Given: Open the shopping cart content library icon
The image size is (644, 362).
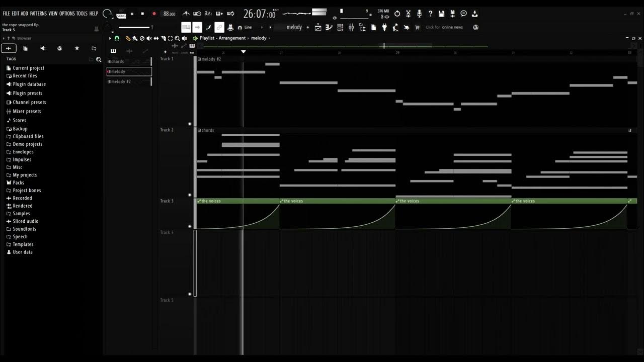Looking at the screenshot, I should [x=417, y=27].
